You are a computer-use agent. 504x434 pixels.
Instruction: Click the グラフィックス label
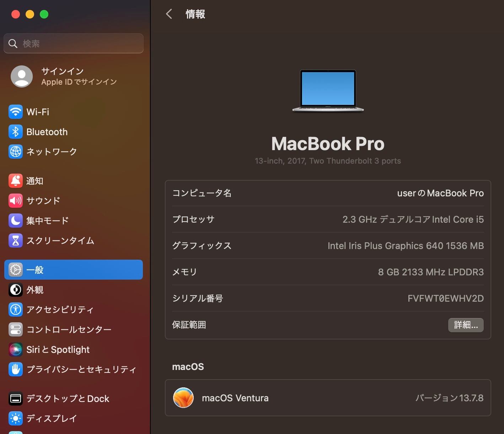[x=202, y=246]
